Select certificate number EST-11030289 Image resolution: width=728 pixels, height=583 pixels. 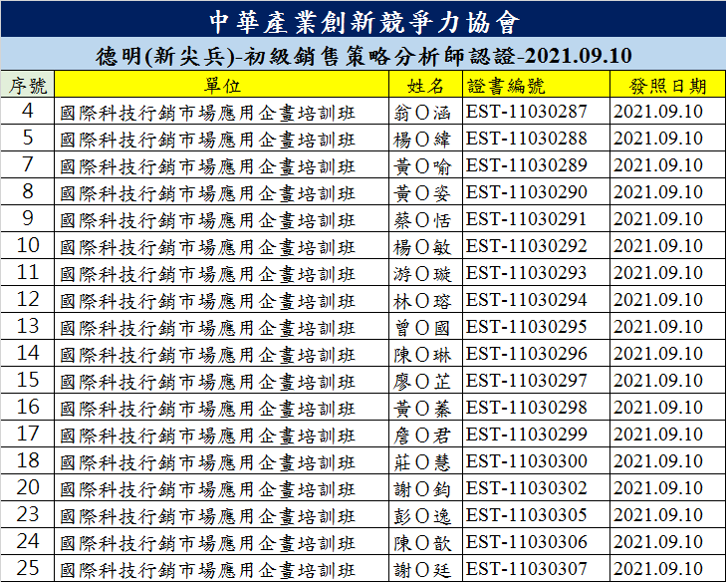pos(527,165)
